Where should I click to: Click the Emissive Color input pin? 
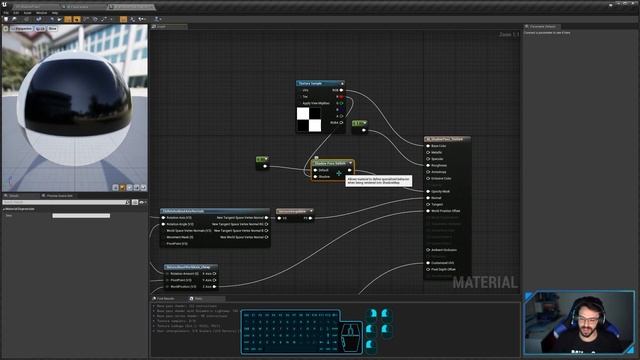428,178
